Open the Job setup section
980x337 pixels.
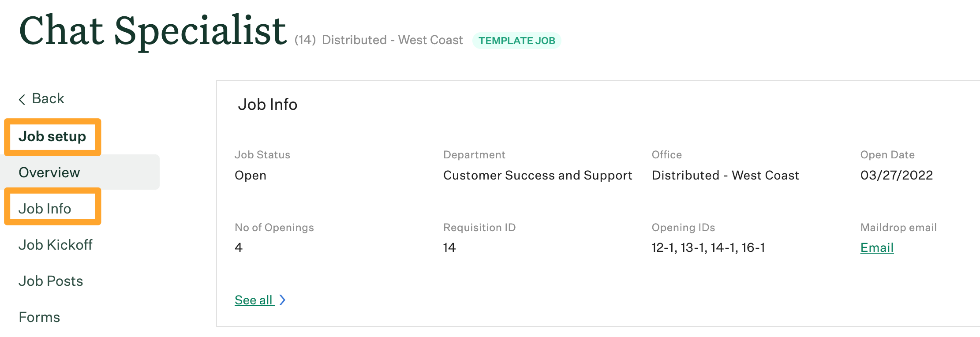click(52, 136)
